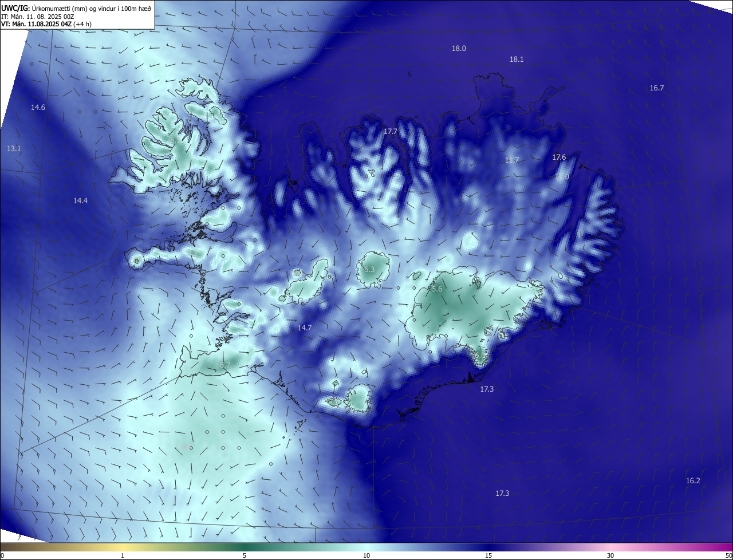The image size is (733, 560).
Task: Click the 17.6 value label
Action: point(559,157)
